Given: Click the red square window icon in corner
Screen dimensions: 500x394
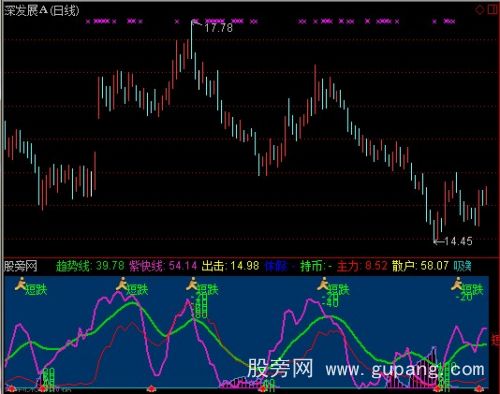Looking at the screenshot, I should 492,10.
